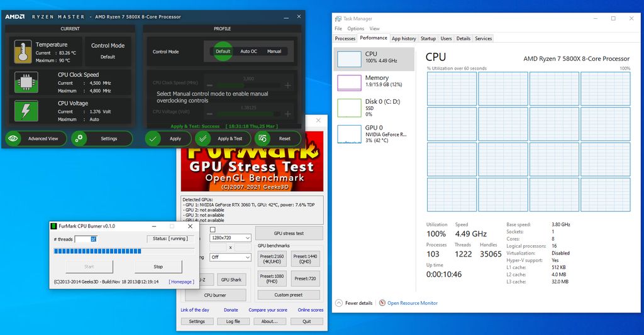Open the Options menu in Task Manager
The image size is (644, 335).
point(356,29)
